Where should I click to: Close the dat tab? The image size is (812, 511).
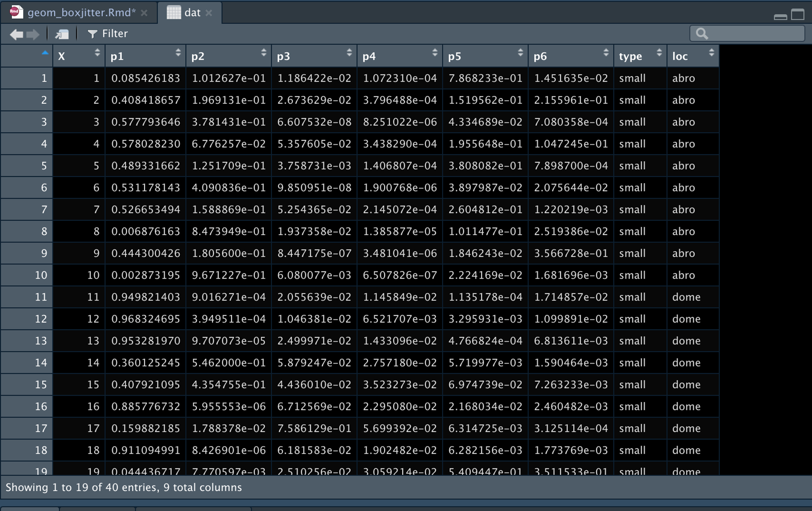click(x=209, y=13)
